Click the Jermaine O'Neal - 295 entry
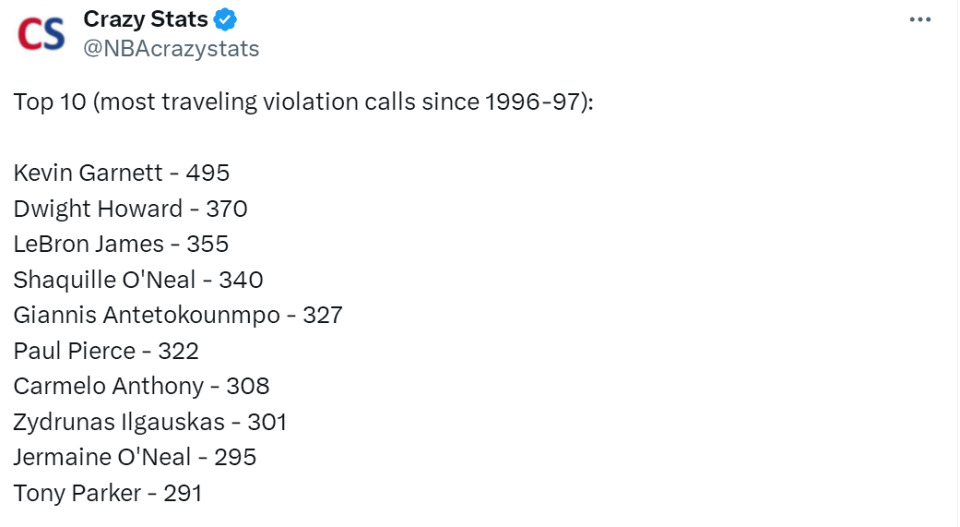 click(135, 457)
